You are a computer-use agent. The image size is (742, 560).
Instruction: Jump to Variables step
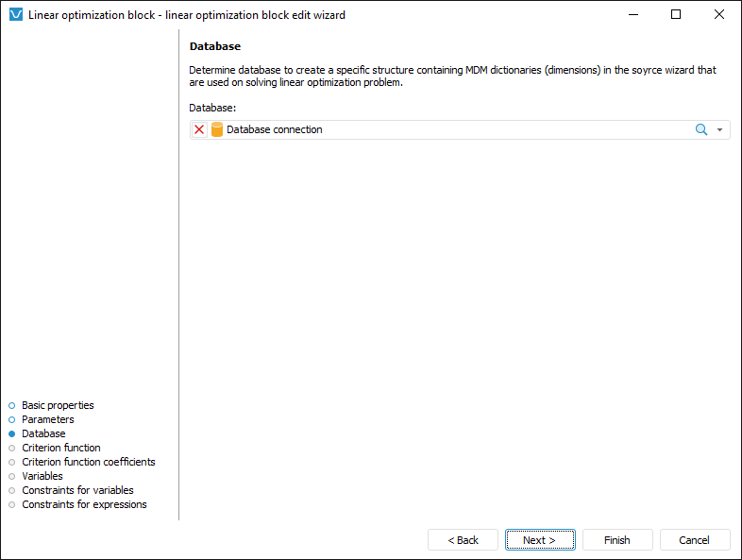click(x=42, y=476)
